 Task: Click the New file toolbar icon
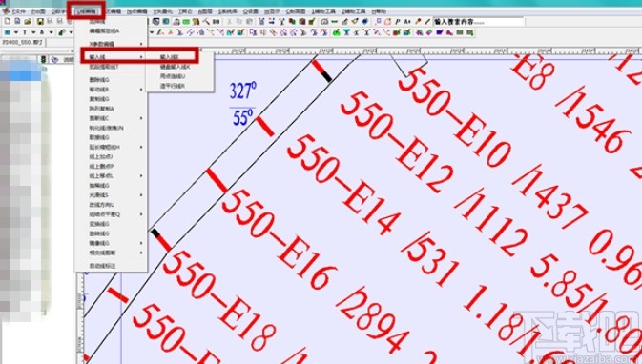(8, 21)
